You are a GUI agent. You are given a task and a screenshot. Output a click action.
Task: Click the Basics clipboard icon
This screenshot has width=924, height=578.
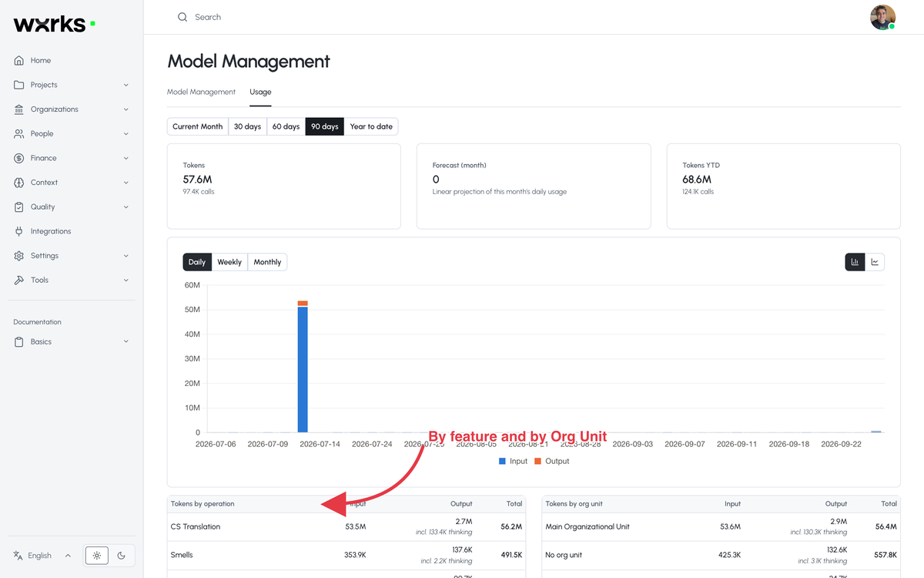click(19, 341)
